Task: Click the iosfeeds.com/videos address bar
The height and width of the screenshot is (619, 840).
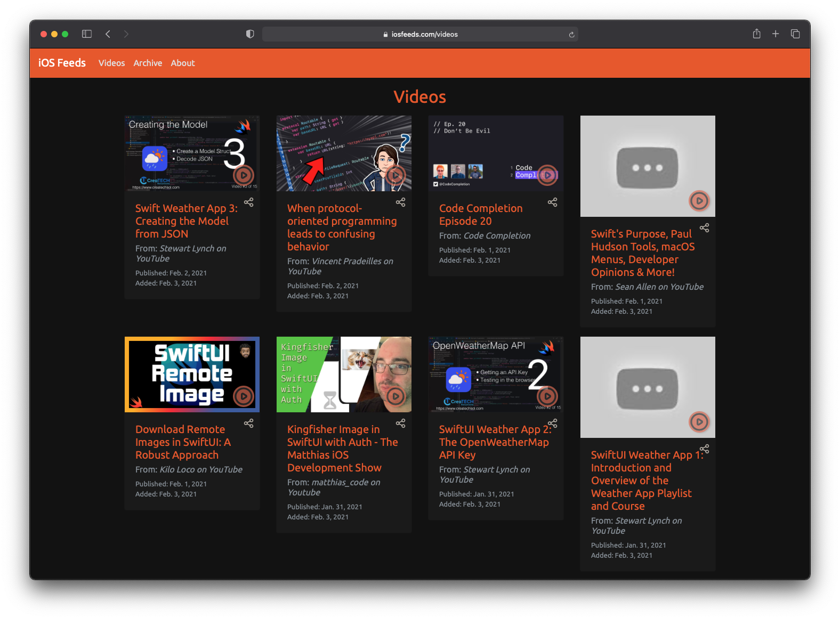Action: pos(420,34)
